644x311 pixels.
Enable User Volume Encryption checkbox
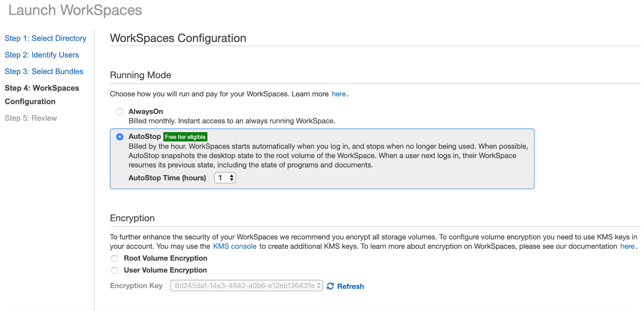[115, 270]
